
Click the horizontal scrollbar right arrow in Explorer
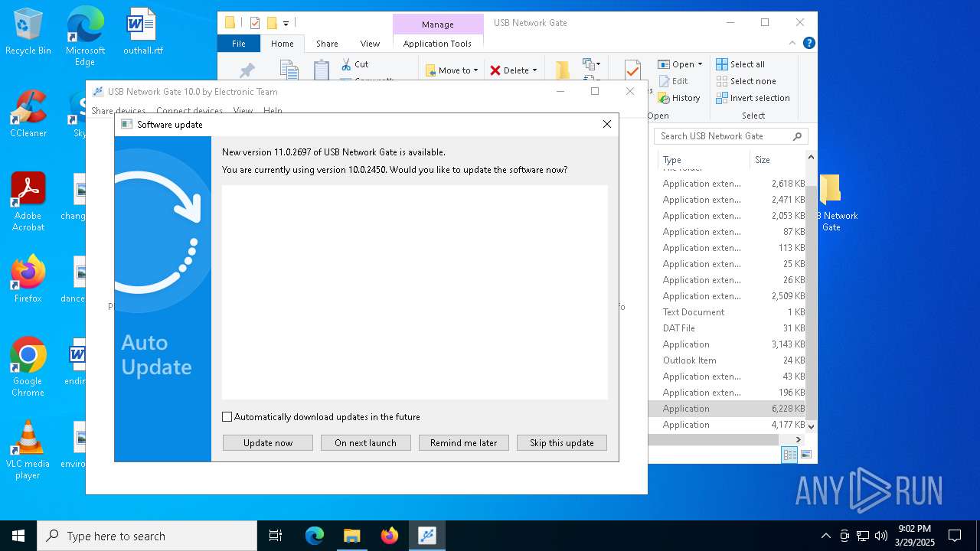click(x=799, y=439)
